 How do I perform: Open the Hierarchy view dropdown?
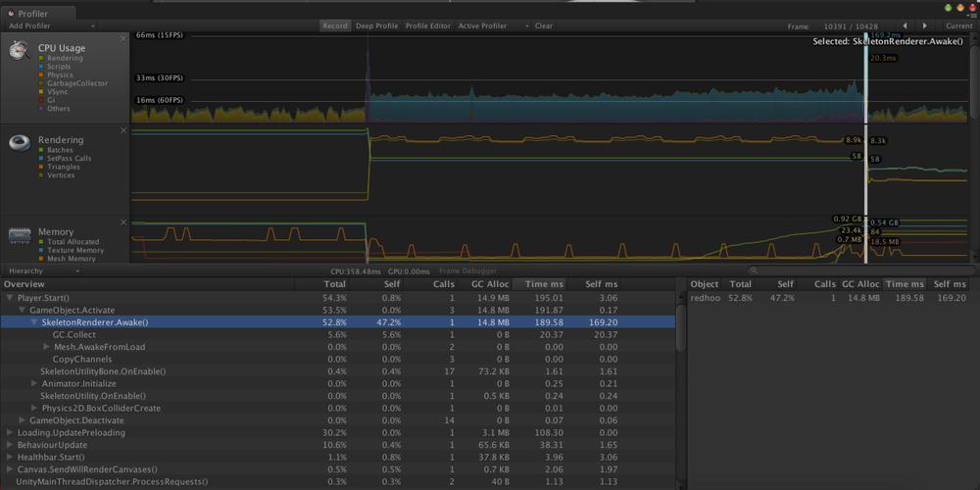click(42, 271)
